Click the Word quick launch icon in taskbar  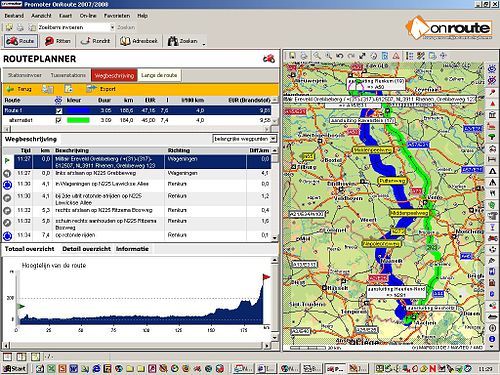click(74, 368)
